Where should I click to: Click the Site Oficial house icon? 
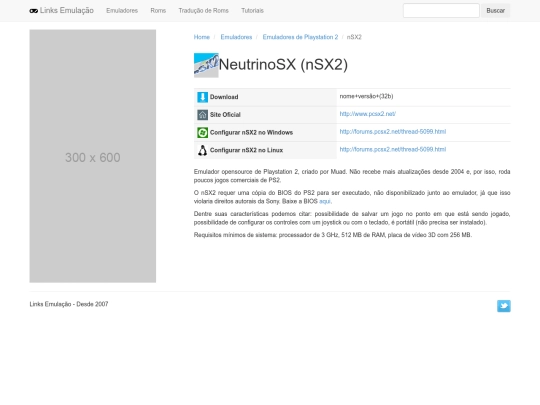pos(202,115)
